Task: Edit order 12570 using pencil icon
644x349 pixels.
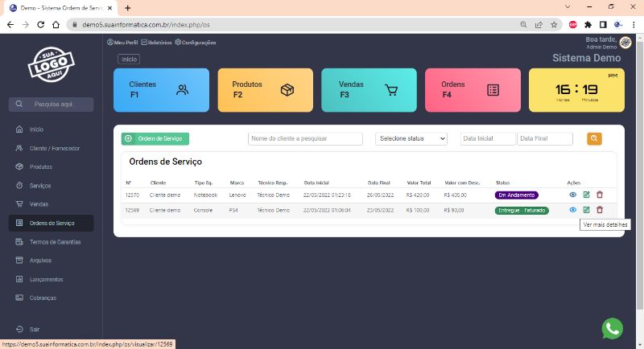Action: tap(586, 195)
